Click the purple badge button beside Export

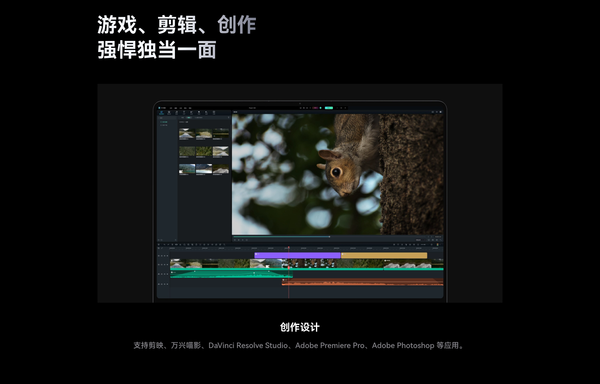pyautogui.click(x=315, y=108)
